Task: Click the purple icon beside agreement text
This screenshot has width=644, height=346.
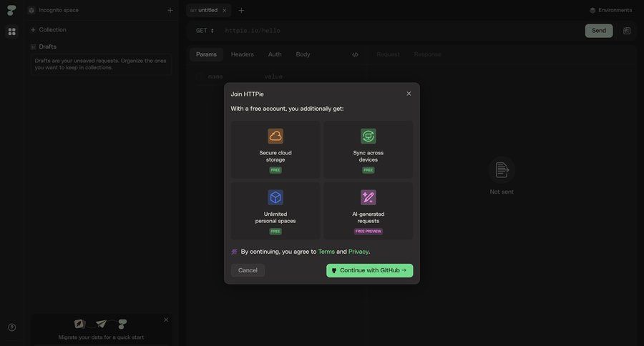Action: coord(234,252)
